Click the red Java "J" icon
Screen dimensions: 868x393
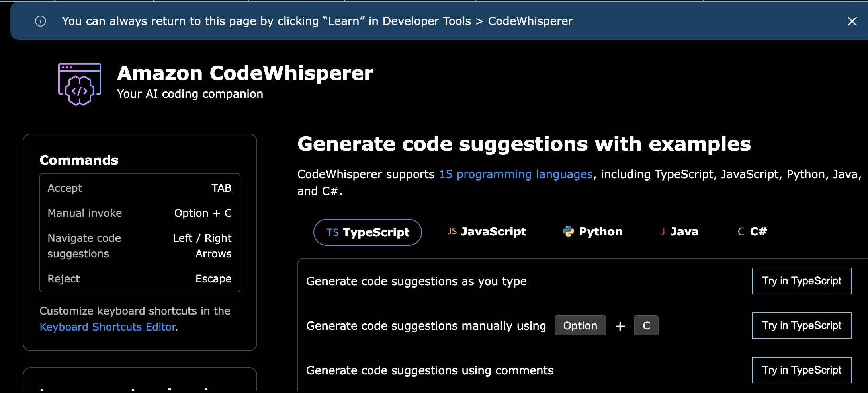[663, 232]
